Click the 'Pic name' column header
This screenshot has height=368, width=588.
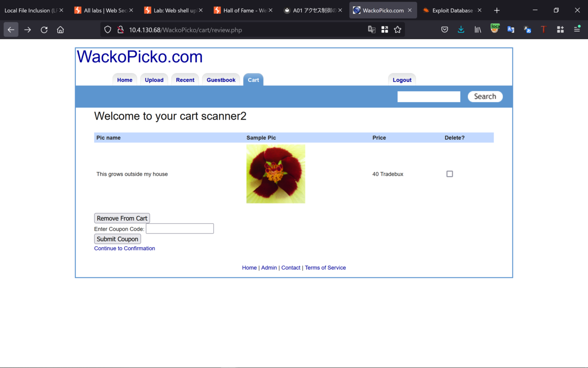(108, 138)
